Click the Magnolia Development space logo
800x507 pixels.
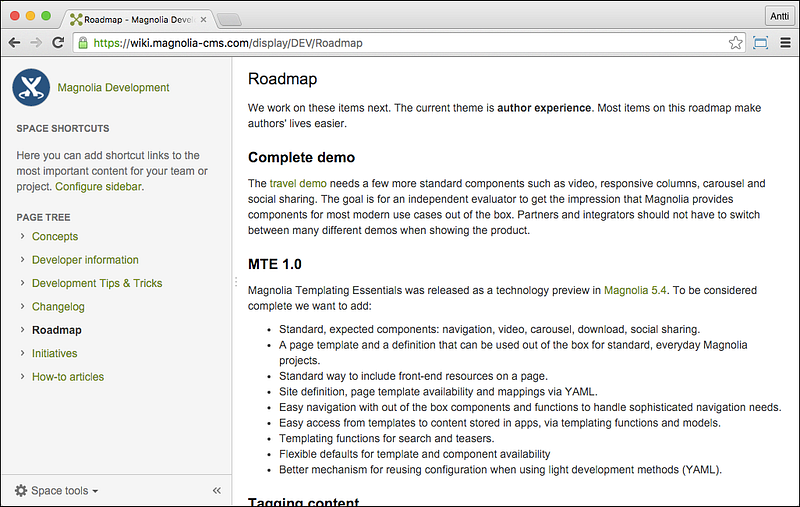(31, 87)
